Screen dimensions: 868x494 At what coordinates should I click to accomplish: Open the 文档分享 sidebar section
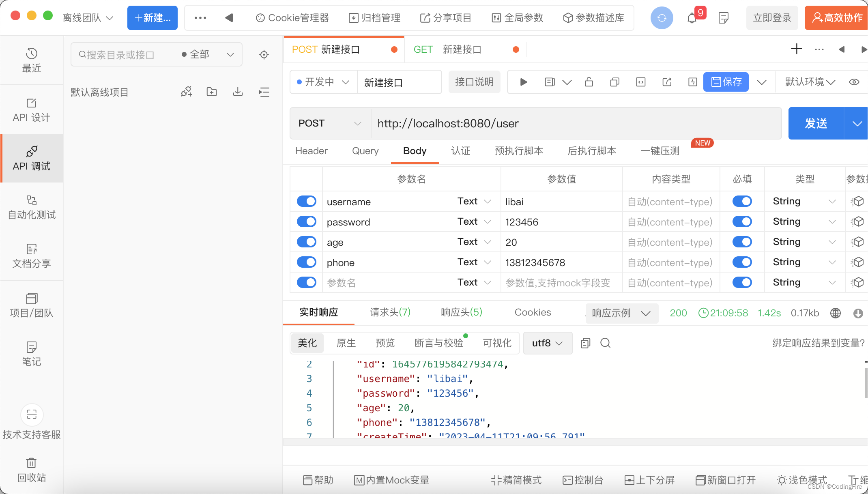[x=32, y=256]
